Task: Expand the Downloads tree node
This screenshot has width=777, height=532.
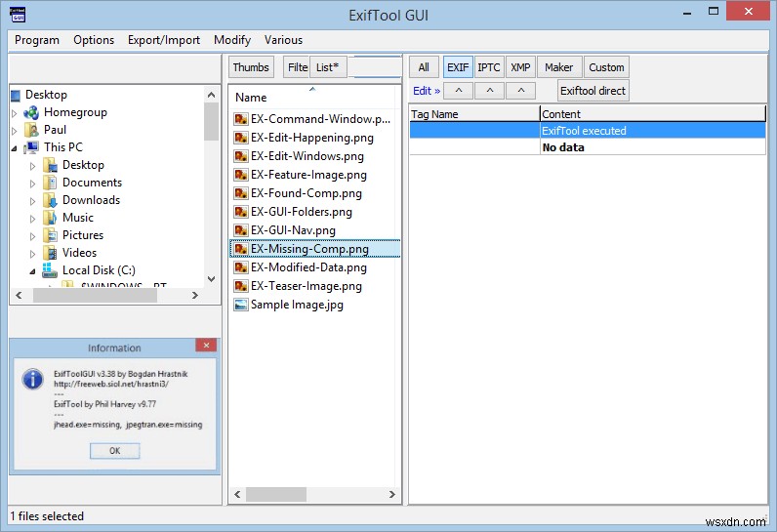Action: 33,201
